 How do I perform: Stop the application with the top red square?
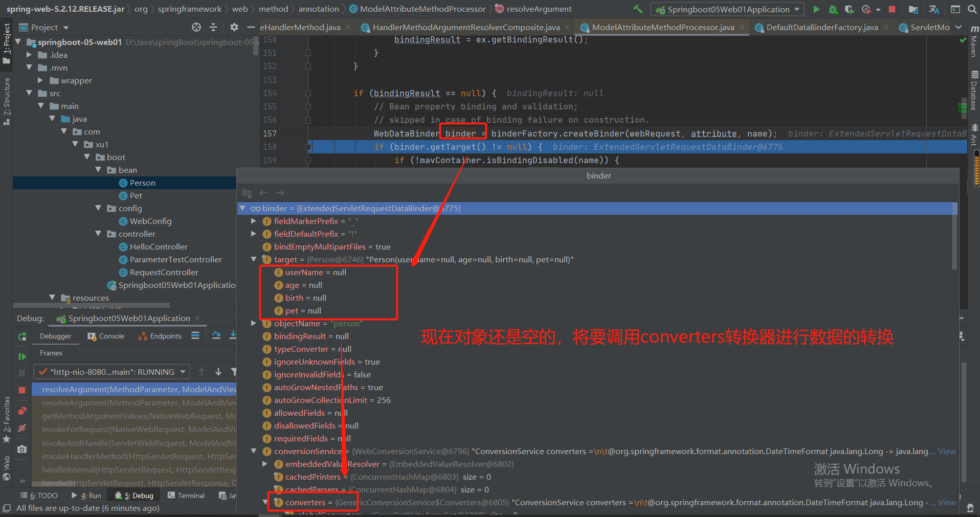click(892, 9)
